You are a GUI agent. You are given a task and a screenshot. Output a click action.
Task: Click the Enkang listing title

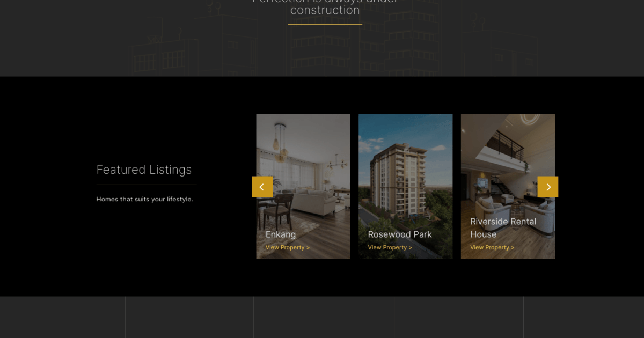[281, 234]
